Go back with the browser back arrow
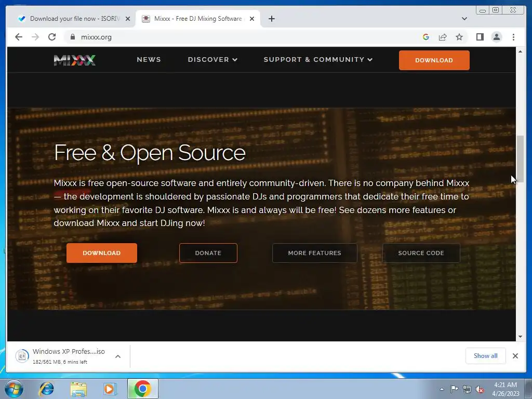Image resolution: width=532 pixels, height=399 pixels. (x=19, y=37)
